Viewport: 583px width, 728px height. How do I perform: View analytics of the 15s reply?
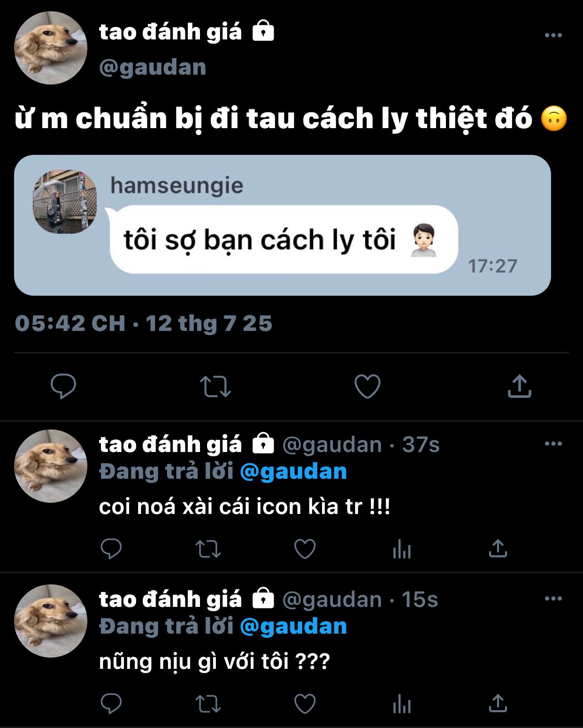coord(402,704)
